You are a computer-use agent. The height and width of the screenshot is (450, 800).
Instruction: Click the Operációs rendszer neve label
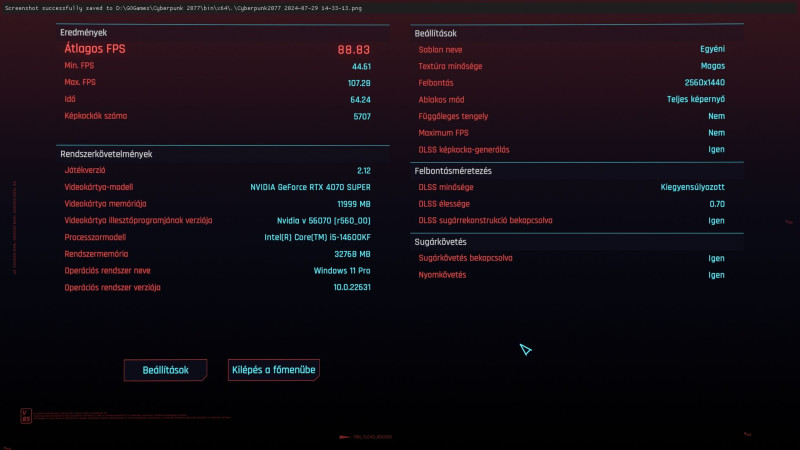tap(107, 271)
